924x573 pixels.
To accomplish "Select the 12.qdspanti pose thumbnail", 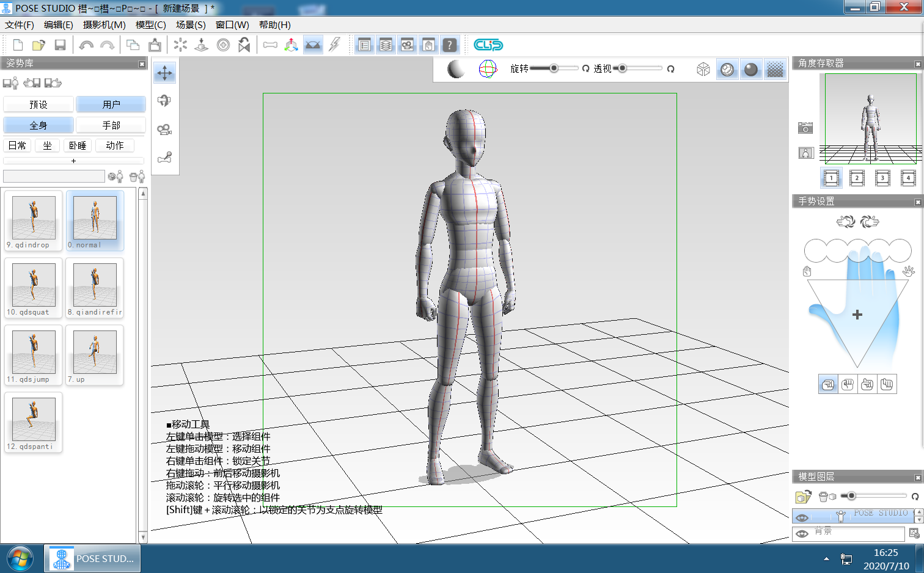I will pyautogui.click(x=34, y=422).
